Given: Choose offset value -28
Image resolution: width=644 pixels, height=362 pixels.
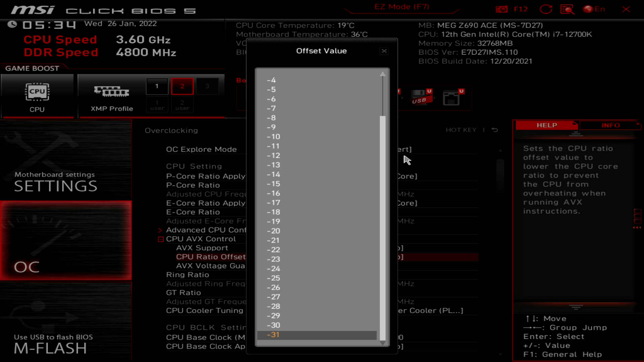Looking at the screenshot, I should (317, 306).
